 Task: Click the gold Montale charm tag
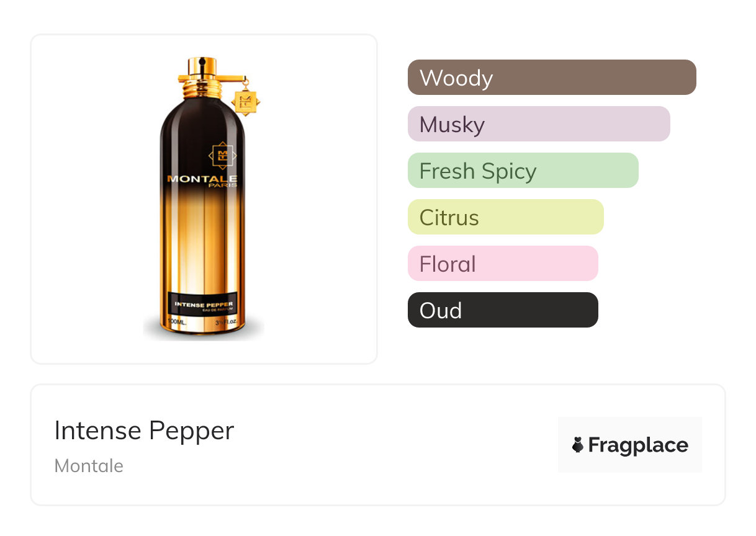[x=245, y=101]
